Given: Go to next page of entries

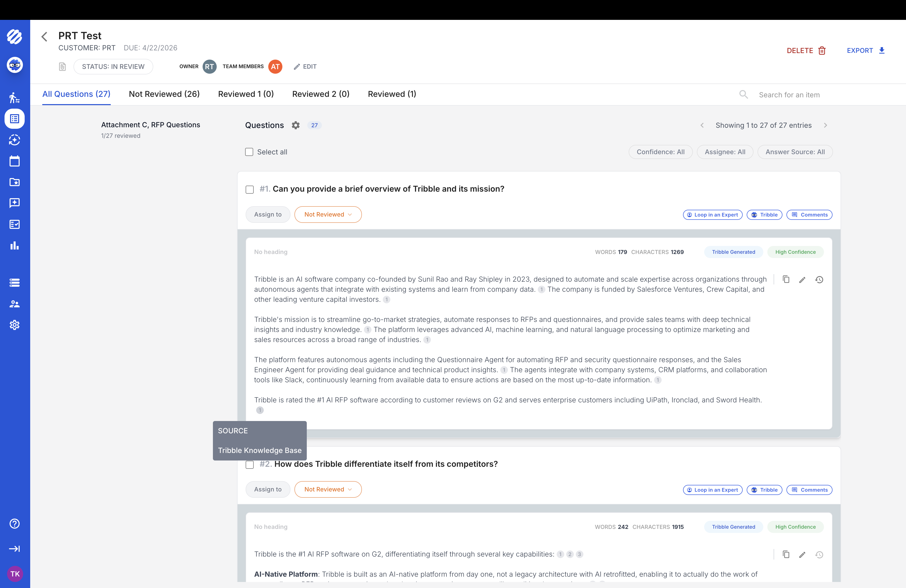Looking at the screenshot, I should pos(825,125).
